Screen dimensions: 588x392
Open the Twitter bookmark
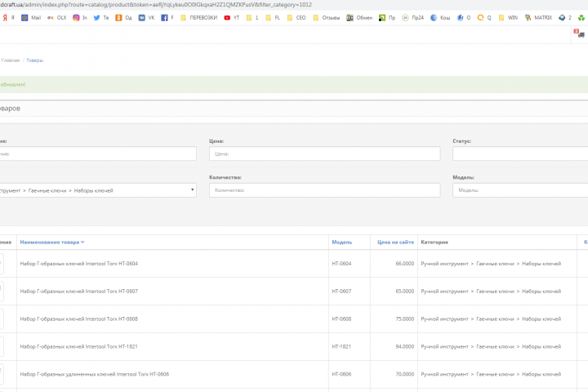tap(101, 18)
